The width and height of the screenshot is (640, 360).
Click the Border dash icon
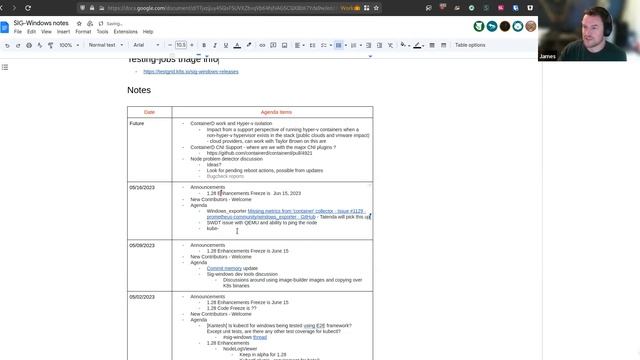coord(443,45)
